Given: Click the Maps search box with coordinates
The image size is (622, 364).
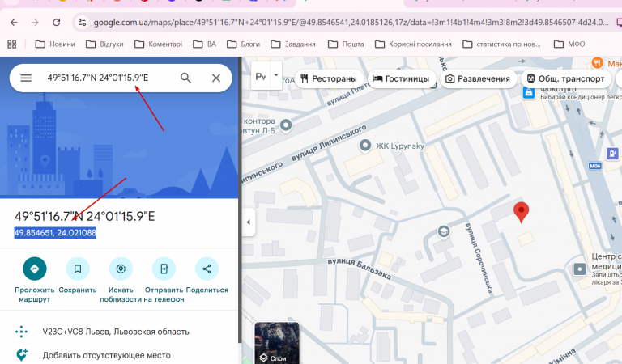Looking at the screenshot, I should coord(98,78).
